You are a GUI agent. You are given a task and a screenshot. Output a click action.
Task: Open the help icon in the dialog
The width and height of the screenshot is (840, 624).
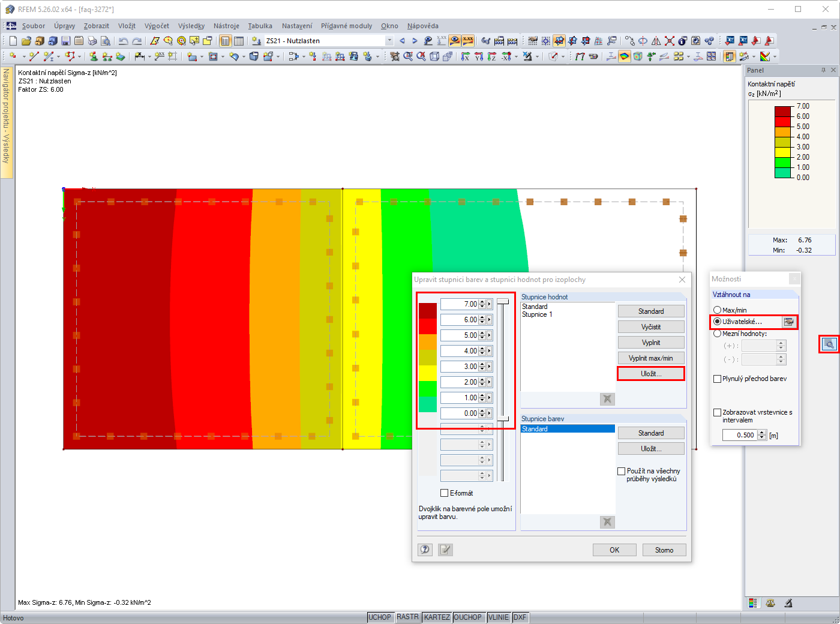point(425,550)
